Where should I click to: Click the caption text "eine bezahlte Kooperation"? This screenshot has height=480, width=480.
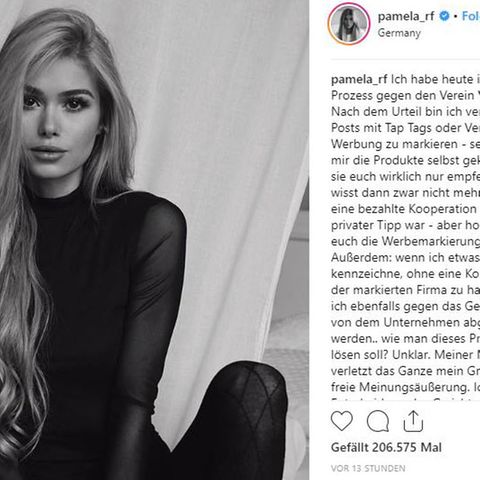coord(404,209)
